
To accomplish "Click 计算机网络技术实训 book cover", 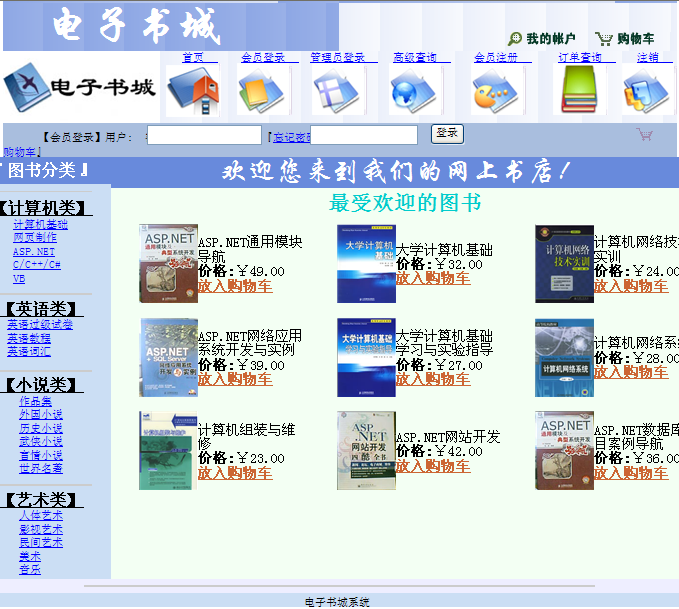I will click(x=564, y=264).
